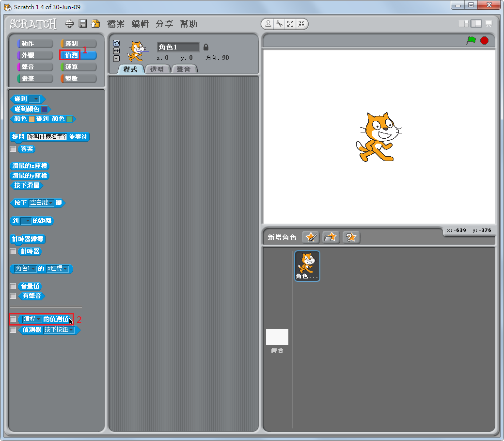Open the 檔案 menu
504x441 pixels.
116,24
